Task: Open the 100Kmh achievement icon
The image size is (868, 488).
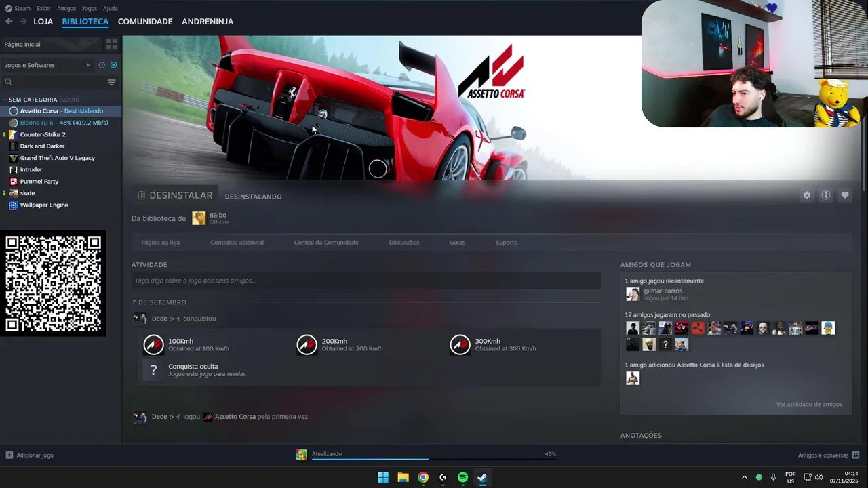Action: point(153,345)
